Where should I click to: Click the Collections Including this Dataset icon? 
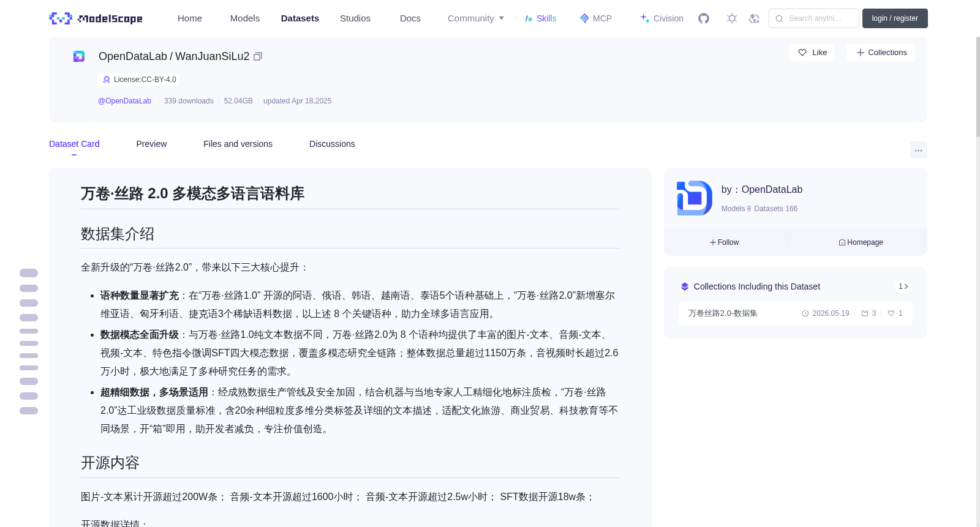pos(685,286)
